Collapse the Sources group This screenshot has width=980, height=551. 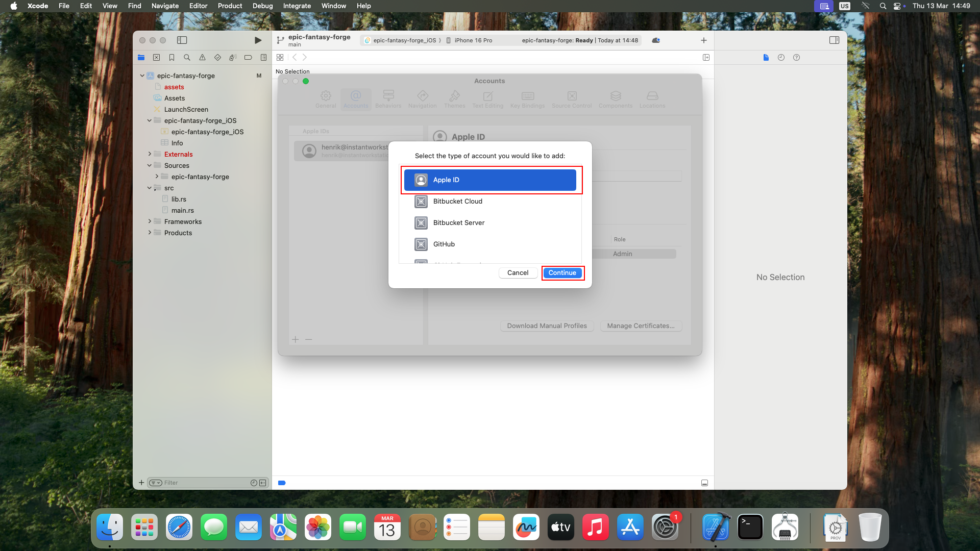(149, 165)
